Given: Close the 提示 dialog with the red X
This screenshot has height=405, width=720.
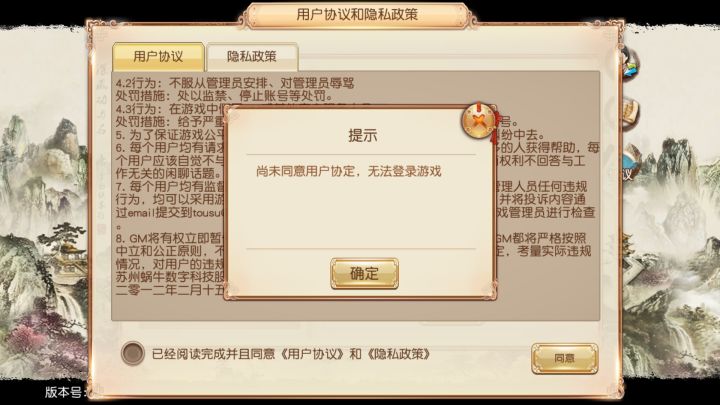Looking at the screenshot, I should tap(479, 121).
